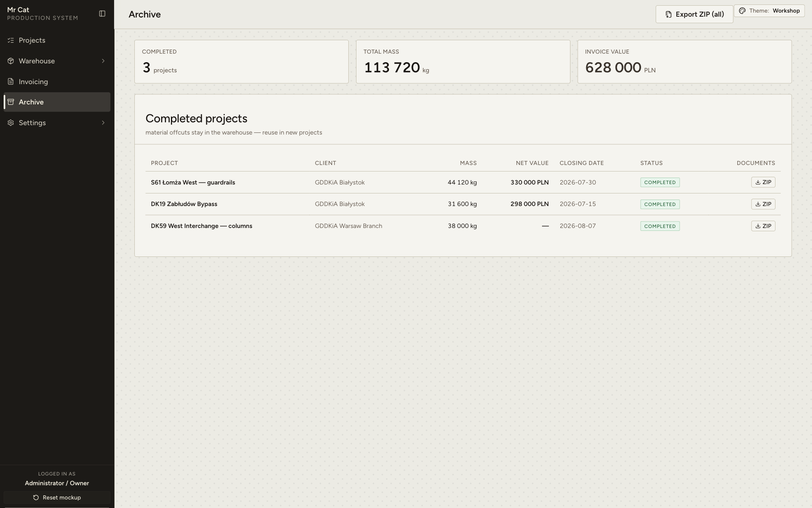
Task: Click project name DK59 West Interchange — columns
Action: tap(201, 226)
